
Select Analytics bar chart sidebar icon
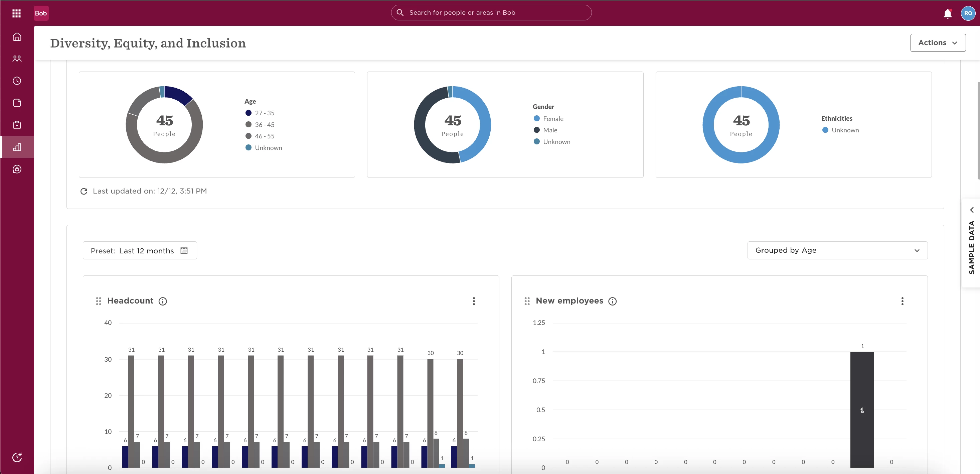17,147
